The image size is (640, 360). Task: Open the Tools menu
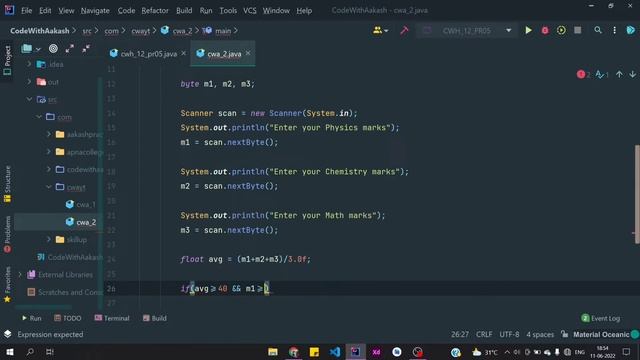pyautogui.click(x=228, y=11)
